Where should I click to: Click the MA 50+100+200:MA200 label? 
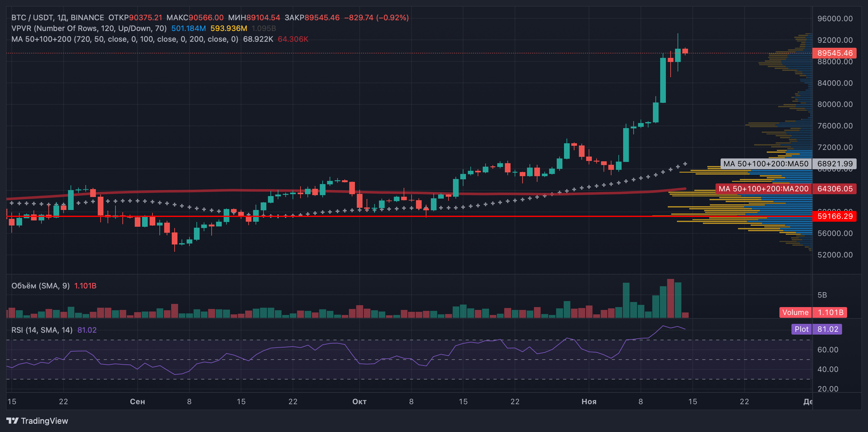763,189
